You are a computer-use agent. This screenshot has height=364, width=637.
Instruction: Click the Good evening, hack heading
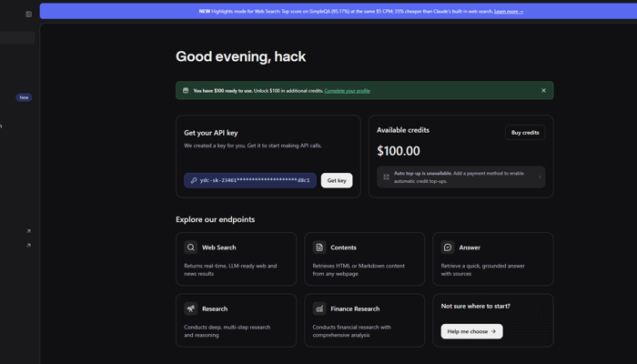click(x=241, y=56)
